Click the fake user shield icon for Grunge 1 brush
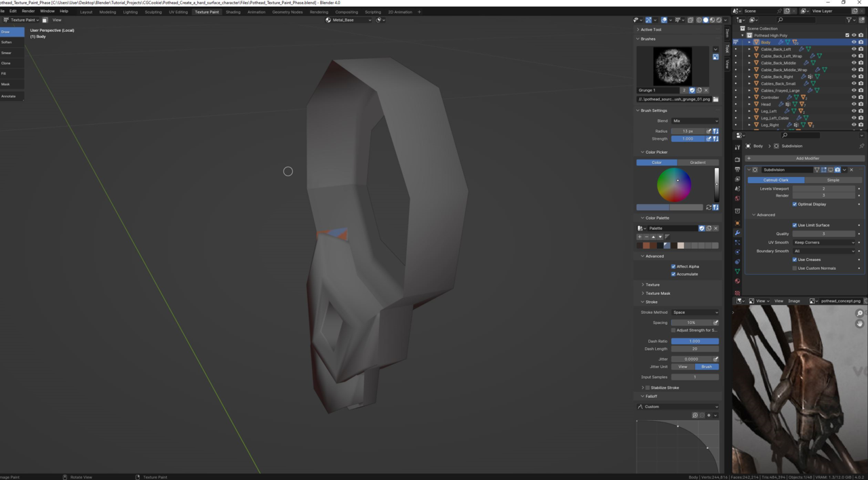Viewport: 868px width, 480px height. click(x=692, y=90)
